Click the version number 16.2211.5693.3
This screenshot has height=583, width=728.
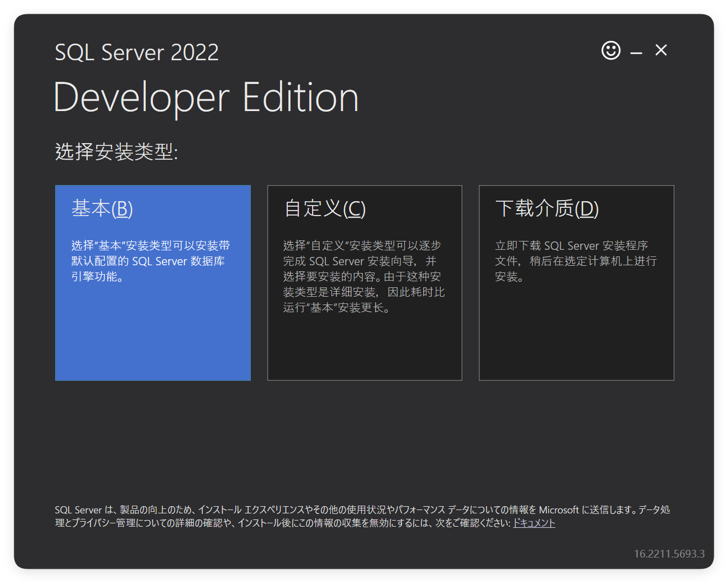point(669,554)
